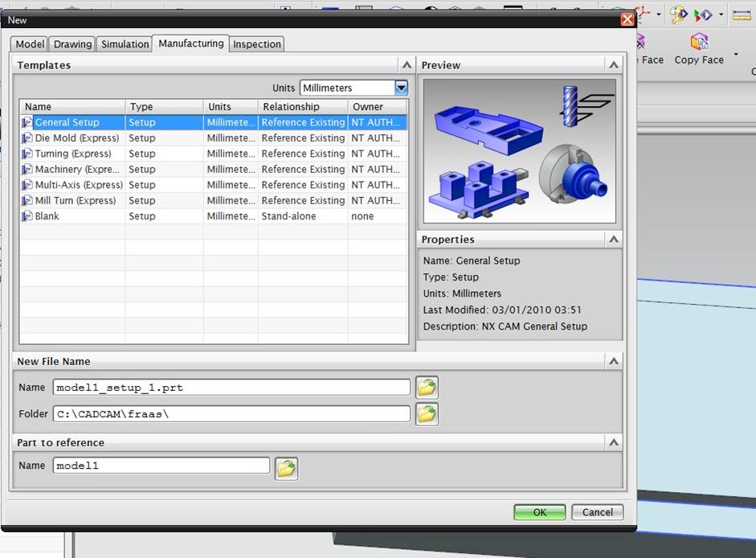Click the Description: NX CAM General Setup text
Screen dimensions: 756x558
(x=505, y=326)
